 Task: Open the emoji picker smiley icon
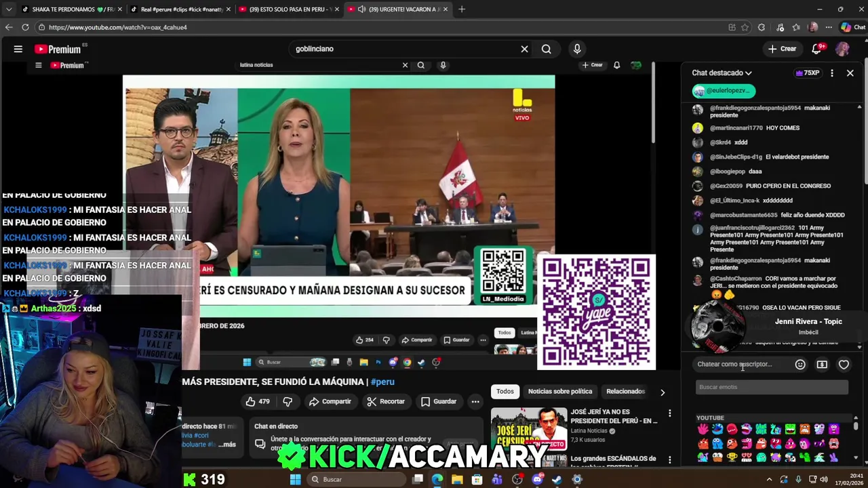click(x=800, y=365)
